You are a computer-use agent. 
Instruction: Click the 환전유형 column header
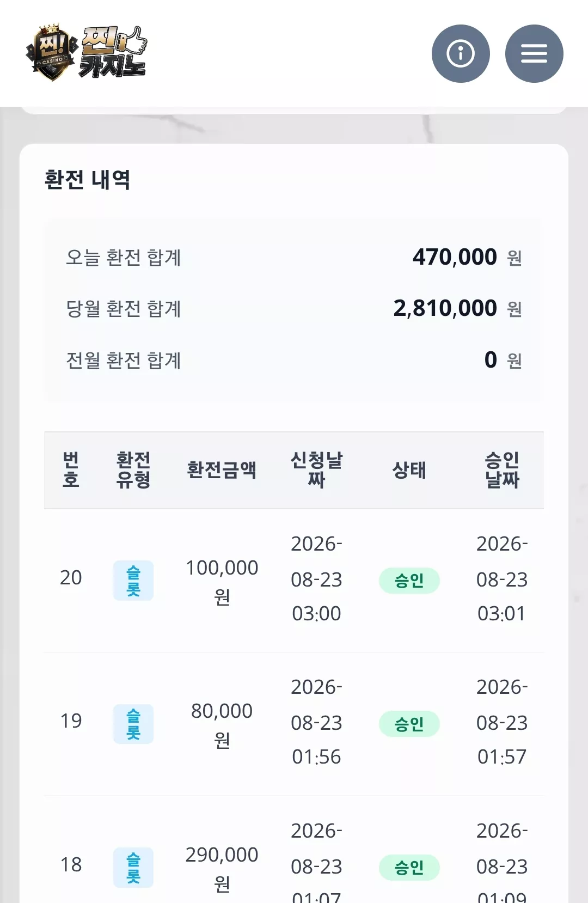click(133, 470)
